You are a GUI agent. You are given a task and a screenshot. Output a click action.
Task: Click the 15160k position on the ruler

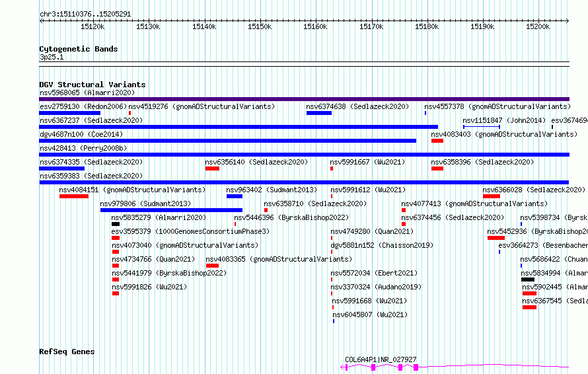point(315,26)
